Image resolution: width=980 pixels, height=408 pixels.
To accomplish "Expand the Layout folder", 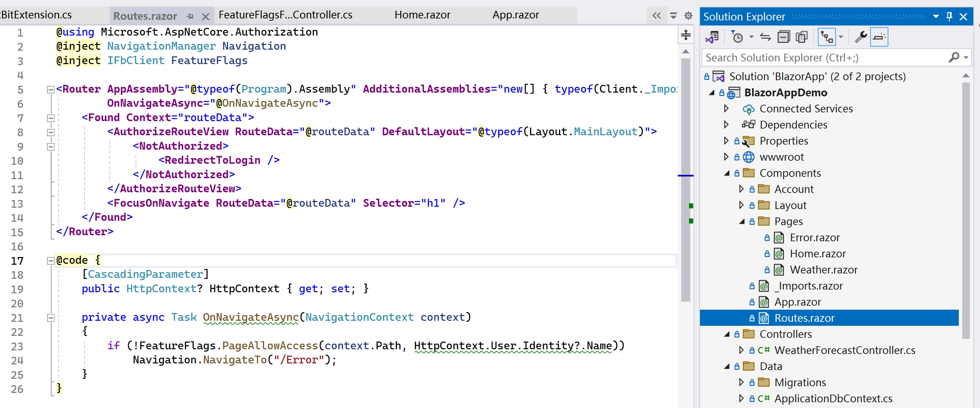I will [741, 205].
